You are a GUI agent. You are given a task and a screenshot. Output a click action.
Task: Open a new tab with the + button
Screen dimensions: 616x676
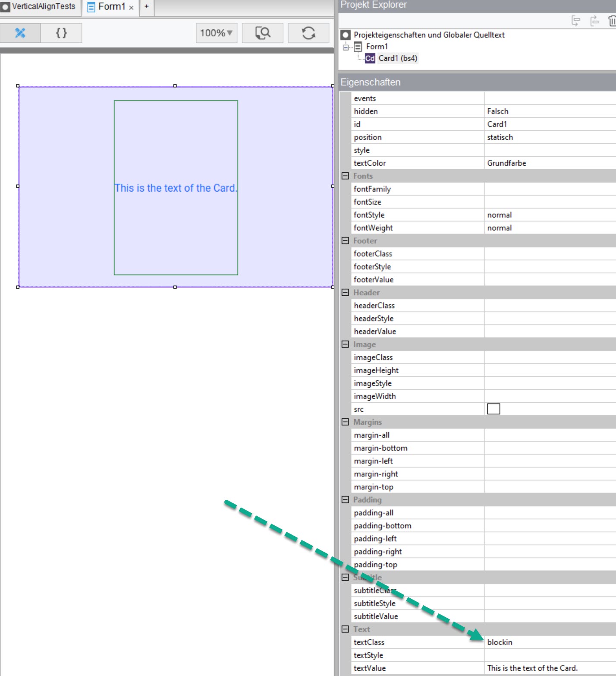pos(146,6)
